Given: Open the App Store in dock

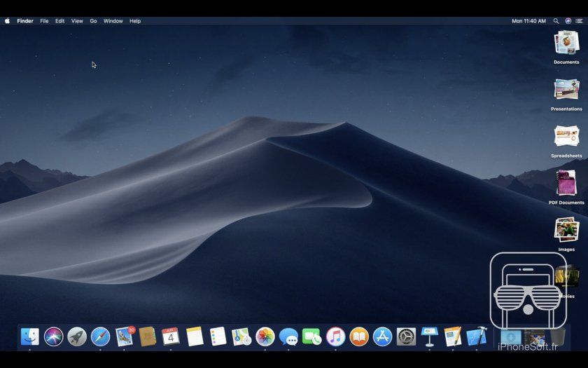Looking at the screenshot, I should coord(382,337).
